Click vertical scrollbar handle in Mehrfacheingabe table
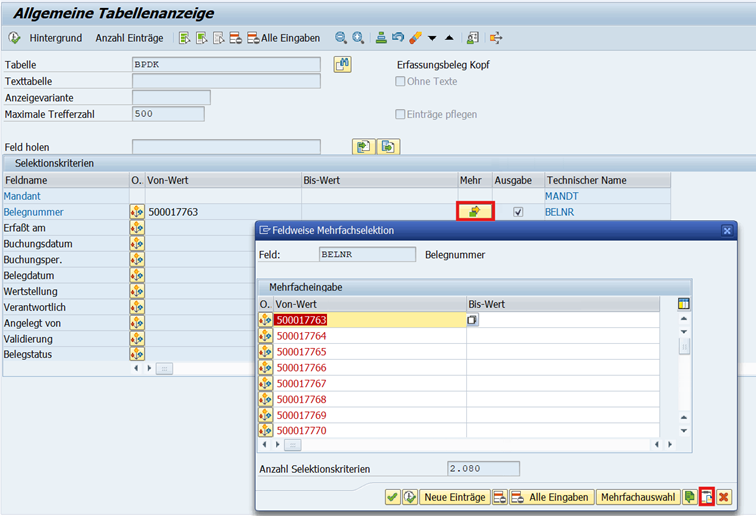Image resolution: width=756 pixels, height=516 pixels. (x=684, y=346)
